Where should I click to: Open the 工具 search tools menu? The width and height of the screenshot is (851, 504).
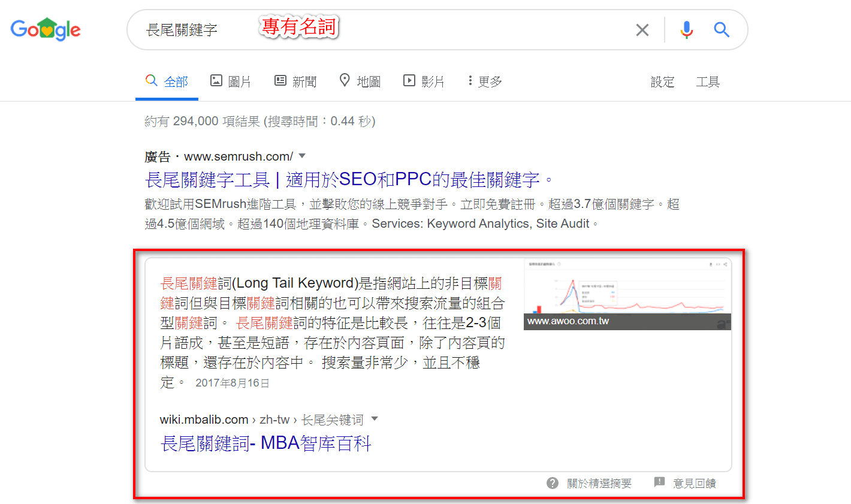tap(707, 82)
